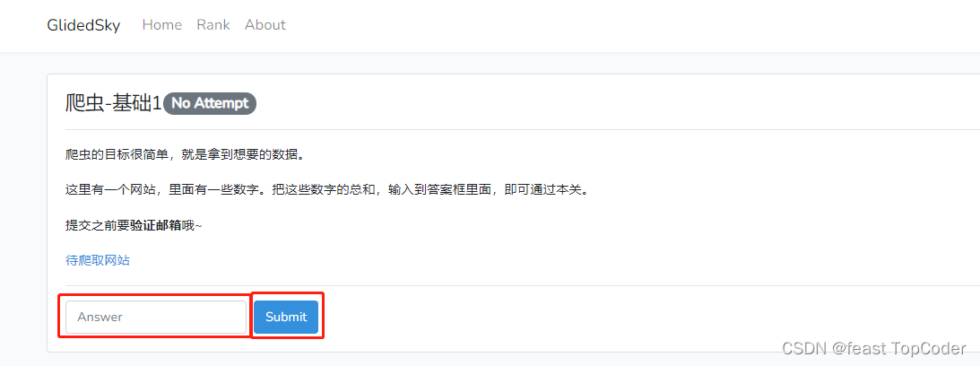Viewport: 980px width, 366px height.
Task: Open the GlidedSky brand logo link
Action: click(83, 25)
